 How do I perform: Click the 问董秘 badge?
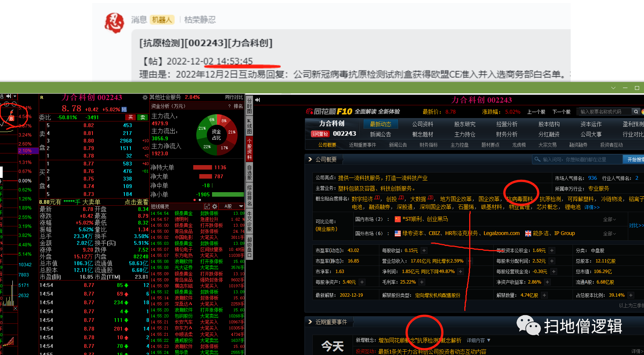[x=320, y=134]
